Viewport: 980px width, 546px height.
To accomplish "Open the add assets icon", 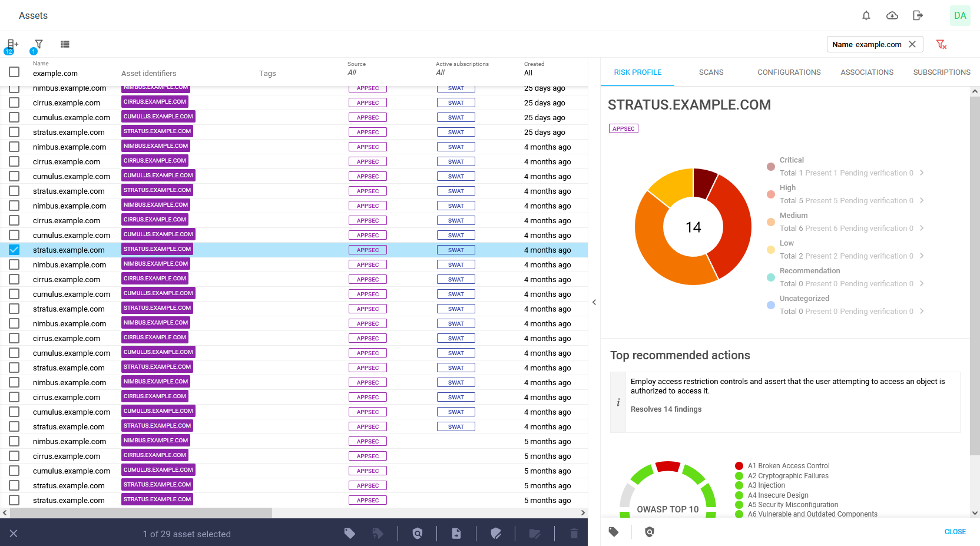I will pyautogui.click(x=12, y=44).
